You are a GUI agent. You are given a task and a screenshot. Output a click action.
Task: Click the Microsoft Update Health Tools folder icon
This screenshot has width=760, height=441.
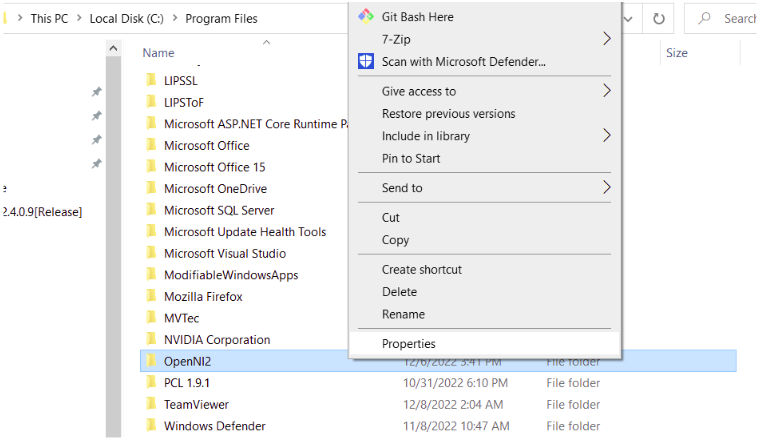151,231
